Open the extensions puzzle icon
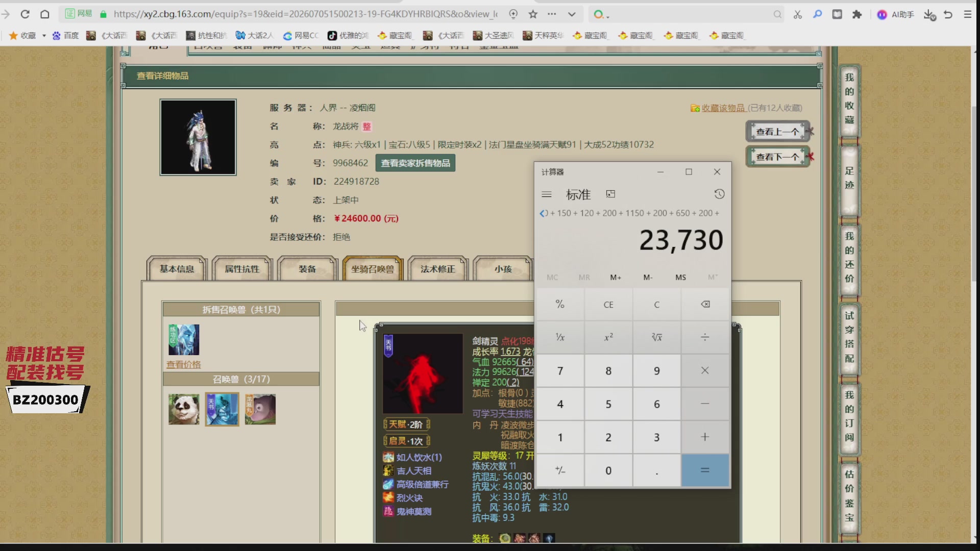The width and height of the screenshot is (980, 551). click(x=857, y=14)
